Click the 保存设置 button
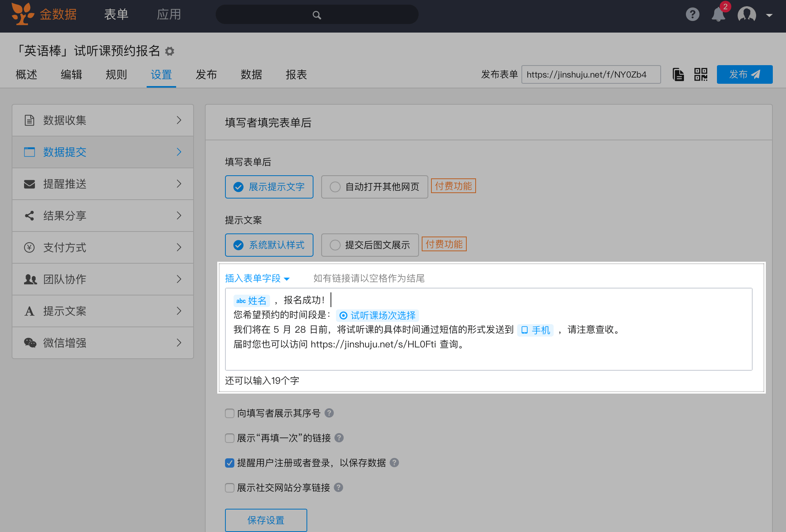This screenshot has height=532, width=786. (x=266, y=520)
